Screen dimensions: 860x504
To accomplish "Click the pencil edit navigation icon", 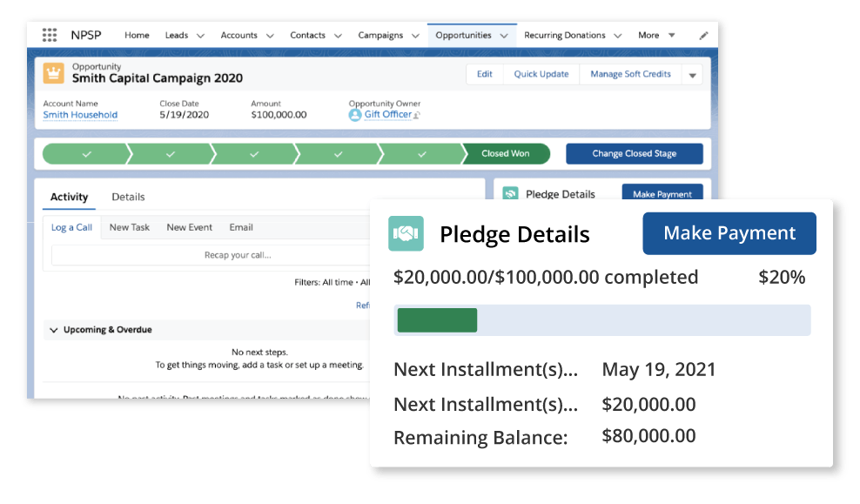I will pos(703,36).
